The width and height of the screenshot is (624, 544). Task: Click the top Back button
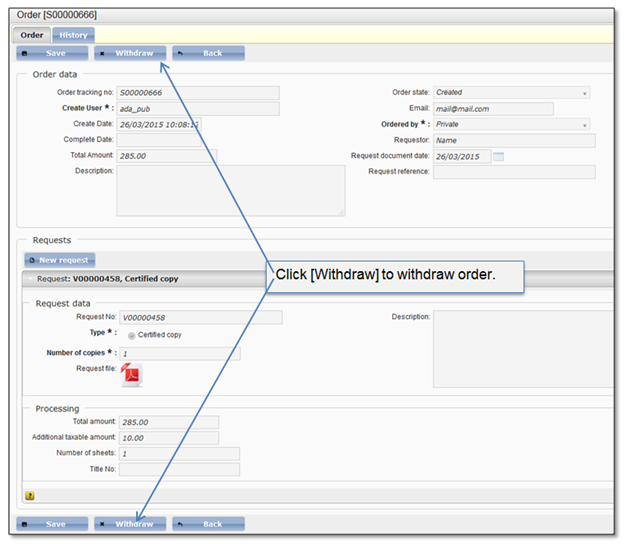pos(207,53)
